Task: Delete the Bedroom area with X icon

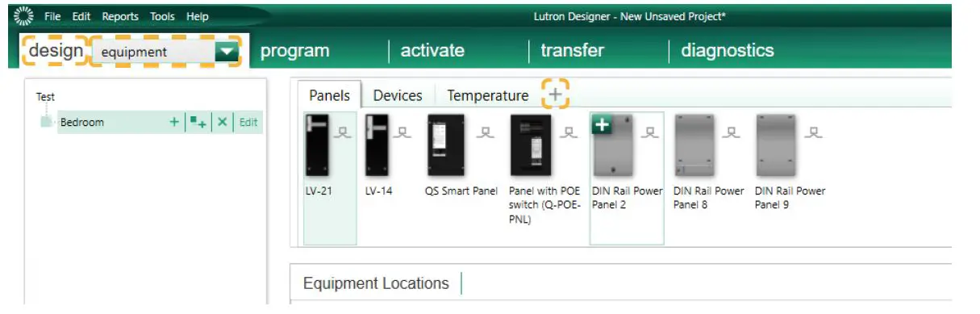Action: 223,122
